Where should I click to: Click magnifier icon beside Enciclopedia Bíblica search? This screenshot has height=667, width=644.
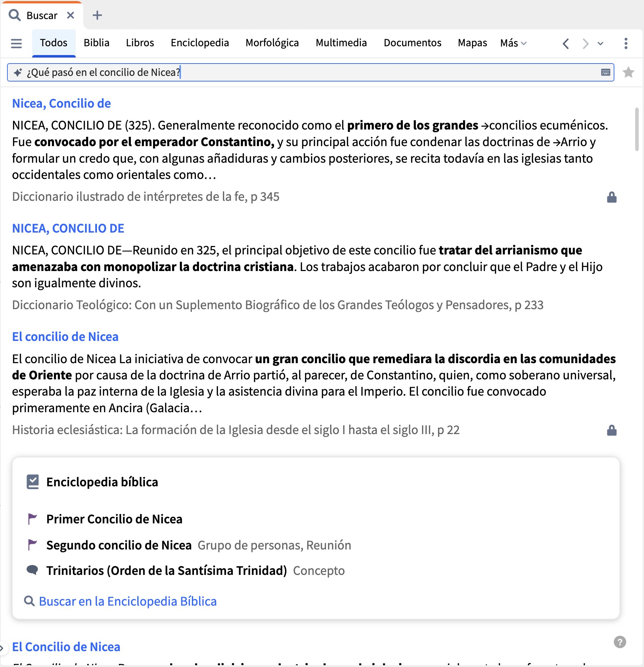pos(29,601)
